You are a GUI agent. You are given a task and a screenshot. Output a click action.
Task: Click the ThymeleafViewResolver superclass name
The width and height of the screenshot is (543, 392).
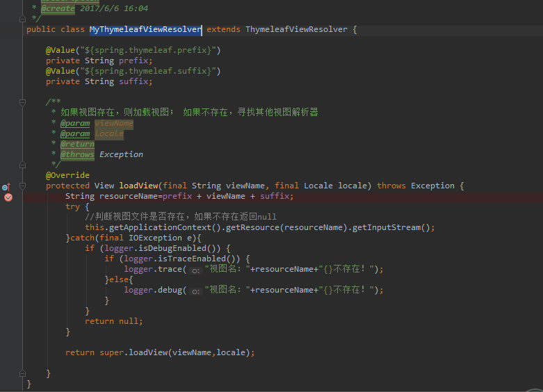(x=296, y=30)
